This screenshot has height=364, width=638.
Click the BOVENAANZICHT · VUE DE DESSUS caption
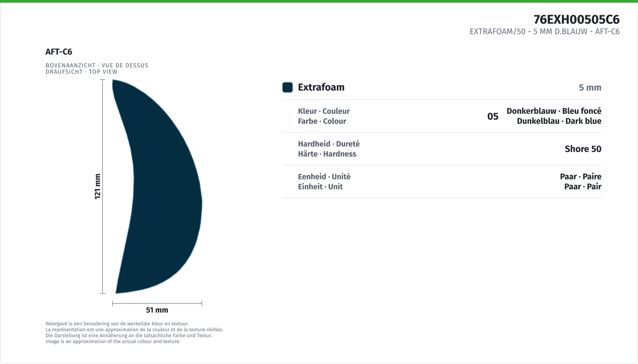[97, 65]
